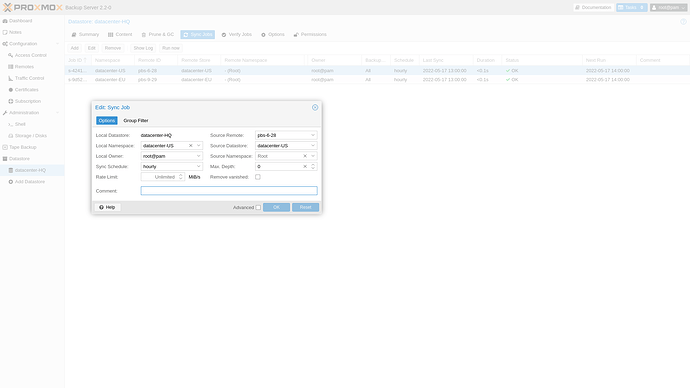Click into the Comment field
Image resolution: width=690 pixels, height=388 pixels.
(229, 190)
